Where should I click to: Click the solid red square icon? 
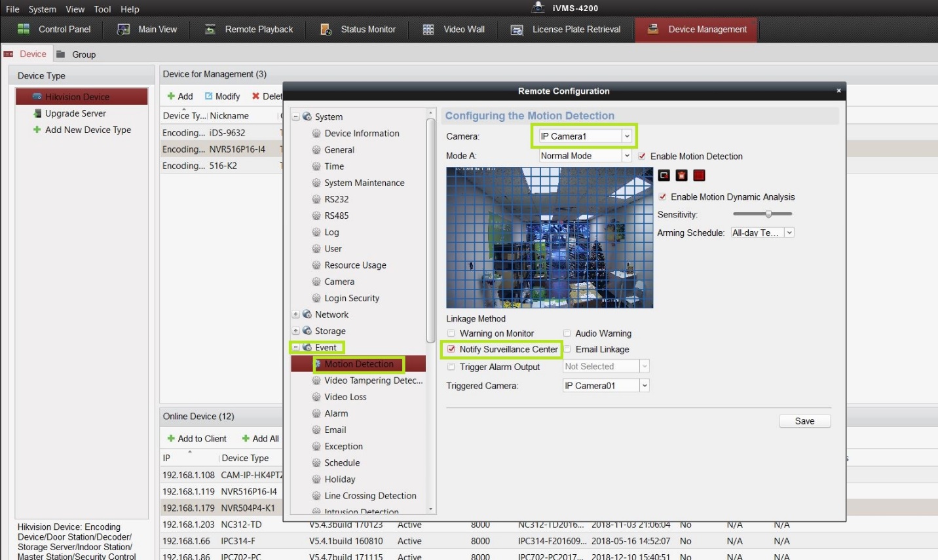(700, 176)
